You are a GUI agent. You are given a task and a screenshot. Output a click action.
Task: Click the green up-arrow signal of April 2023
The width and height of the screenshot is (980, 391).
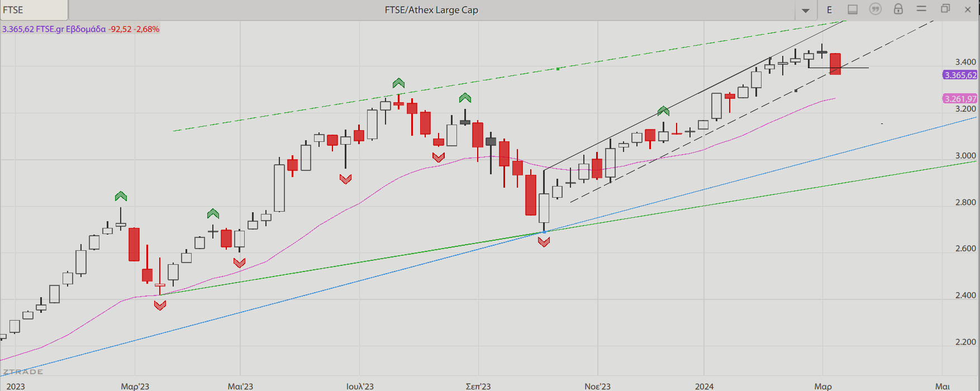[213, 213]
